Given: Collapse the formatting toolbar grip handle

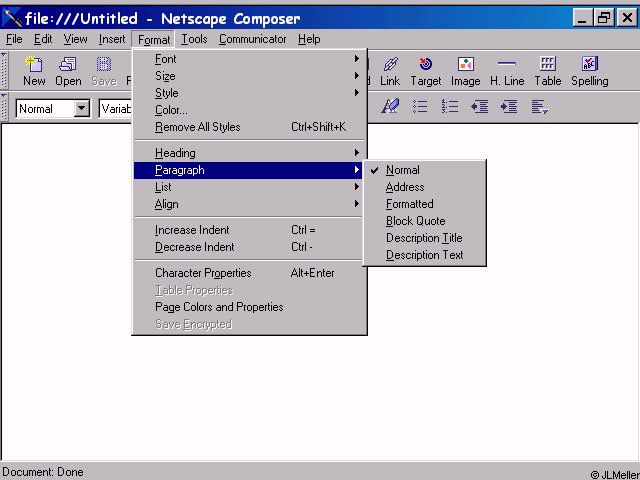Looking at the screenshot, I should (x=4, y=107).
